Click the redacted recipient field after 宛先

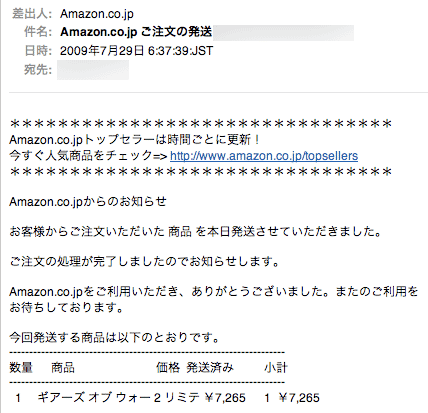coord(93,70)
